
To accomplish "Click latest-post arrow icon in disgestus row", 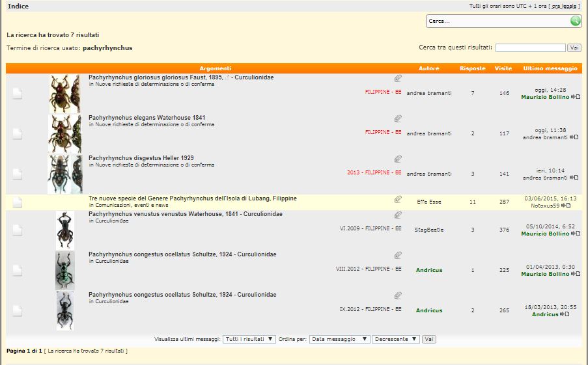I will click(x=574, y=178).
